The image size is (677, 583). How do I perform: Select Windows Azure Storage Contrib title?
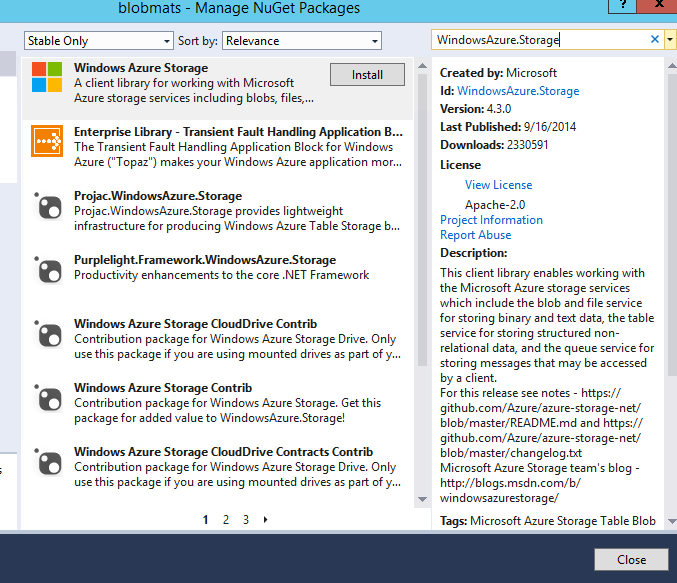pyautogui.click(x=163, y=387)
